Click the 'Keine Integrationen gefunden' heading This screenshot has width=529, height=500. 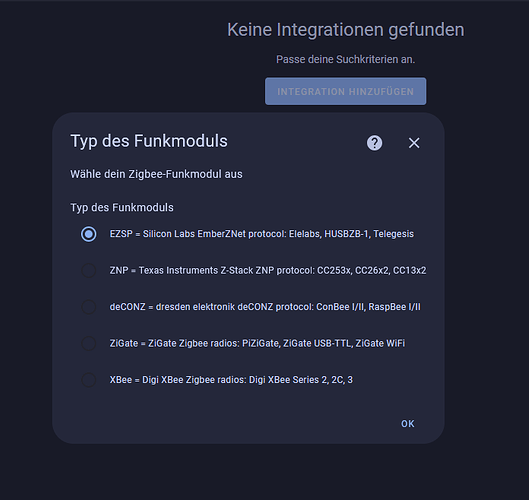tap(345, 30)
